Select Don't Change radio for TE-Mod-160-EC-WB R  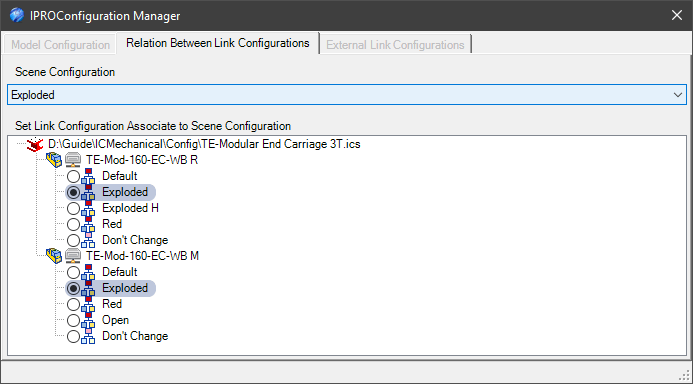(73, 240)
